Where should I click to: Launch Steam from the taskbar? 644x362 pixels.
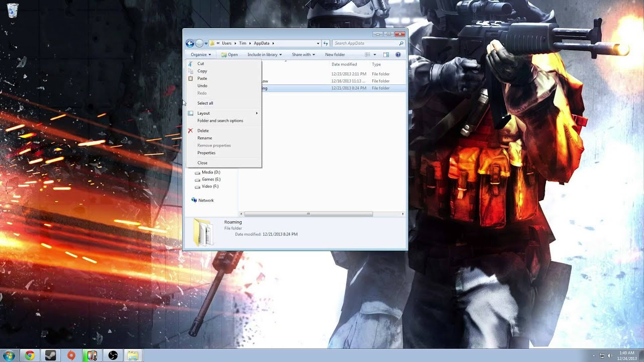tap(50, 355)
